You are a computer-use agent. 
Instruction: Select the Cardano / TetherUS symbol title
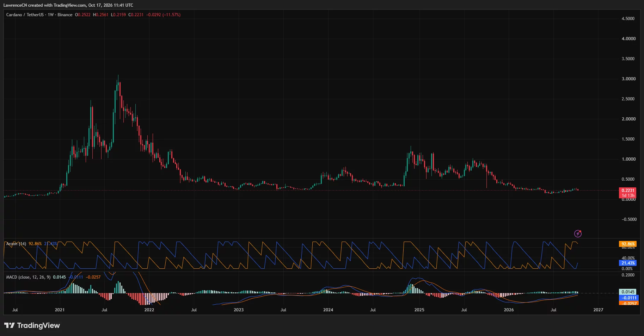(39, 15)
